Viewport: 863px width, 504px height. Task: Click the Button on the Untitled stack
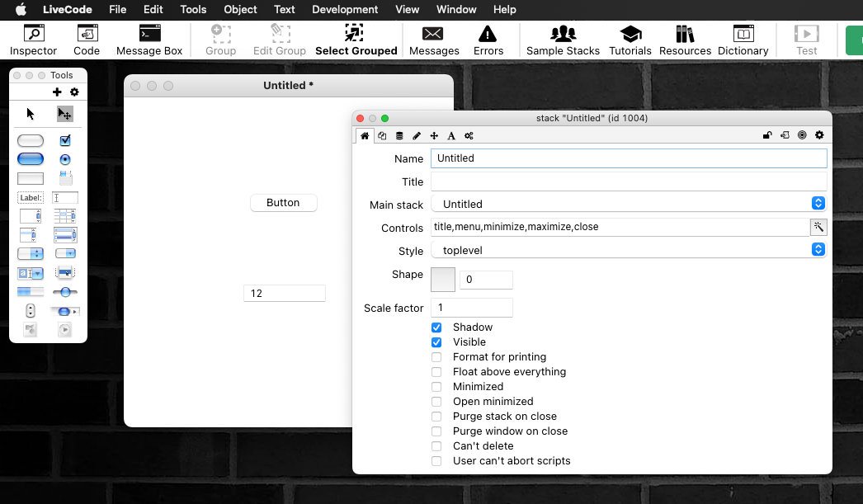(283, 203)
